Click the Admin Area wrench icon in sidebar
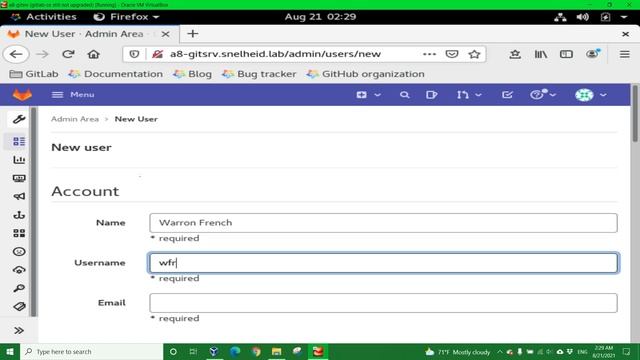Image resolution: width=640 pixels, height=360 pixels. [18, 119]
